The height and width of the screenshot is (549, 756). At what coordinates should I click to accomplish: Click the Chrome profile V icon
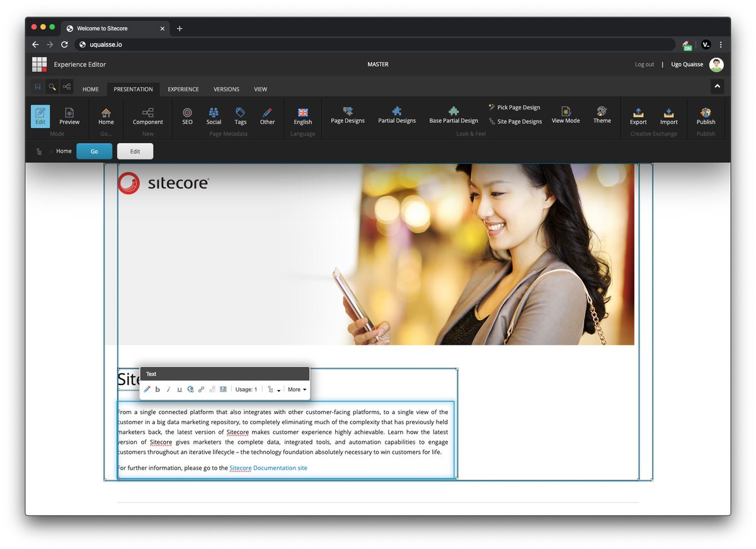(x=706, y=45)
